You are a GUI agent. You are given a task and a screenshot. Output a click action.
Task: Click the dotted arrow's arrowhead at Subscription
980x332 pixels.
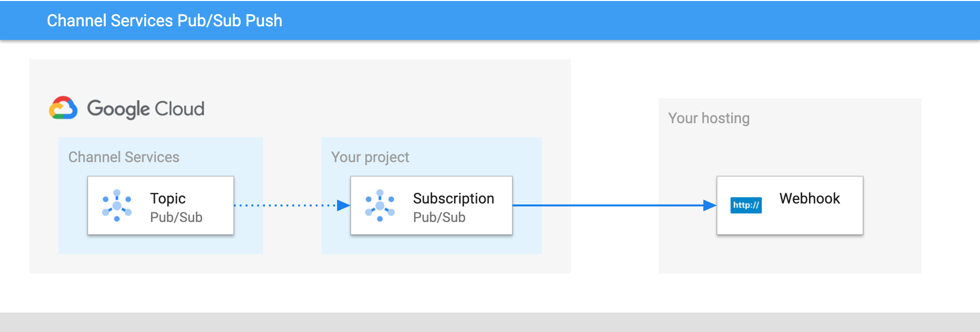(x=344, y=205)
